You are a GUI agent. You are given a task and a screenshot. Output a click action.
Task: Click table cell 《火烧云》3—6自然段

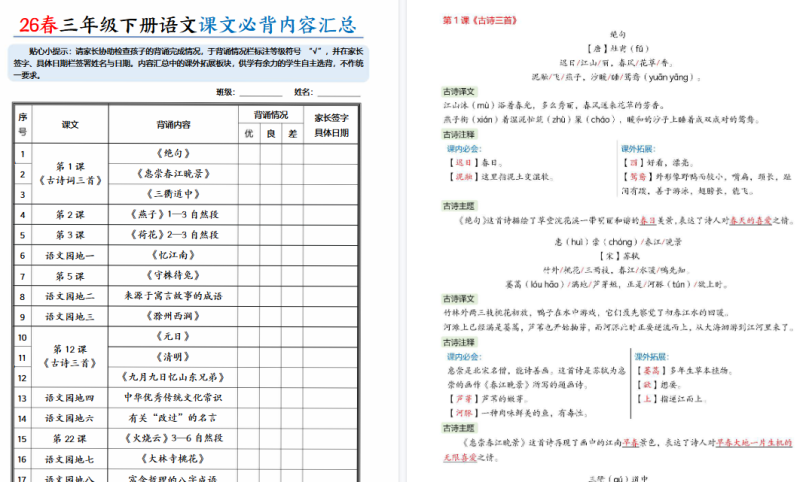(173, 438)
